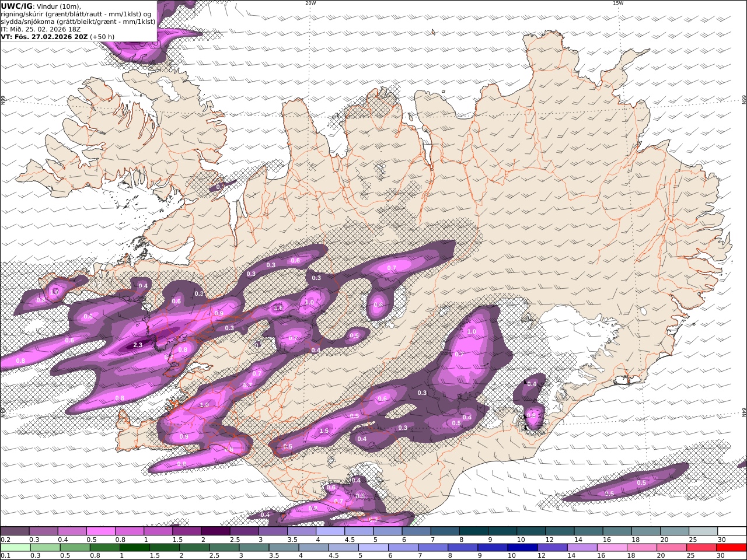Click the '20W' longitude label

point(310,3)
